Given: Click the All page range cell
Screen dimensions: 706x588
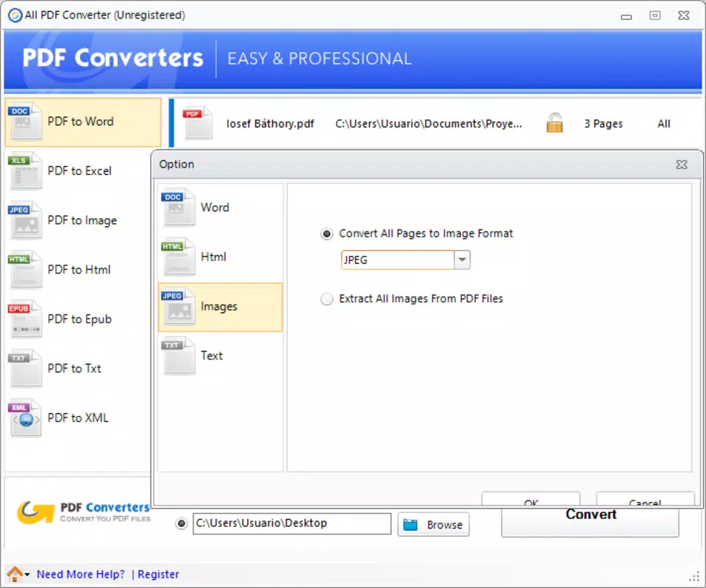Looking at the screenshot, I should [663, 123].
